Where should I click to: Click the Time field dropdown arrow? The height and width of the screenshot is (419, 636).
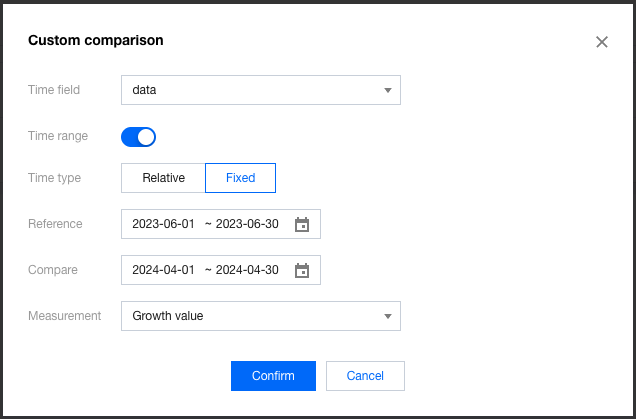pos(388,91)
